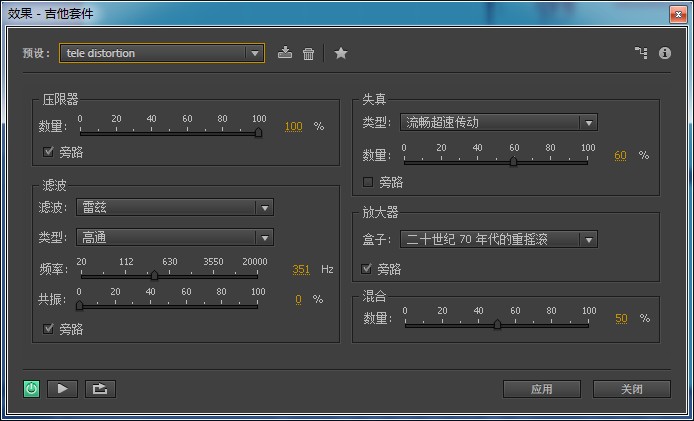This screenshot has height=421, width=694.
Task: Click the 频率 slider handle
Action: point(154,275)
